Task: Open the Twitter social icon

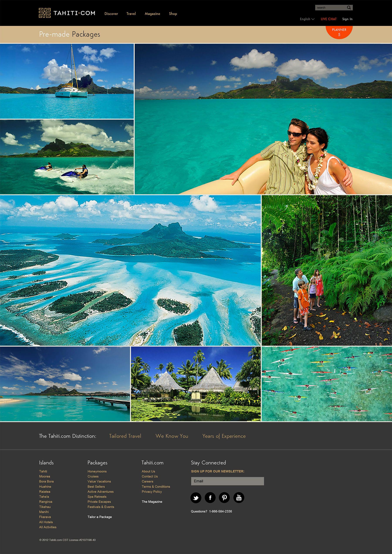Action: tap(196, 498)
